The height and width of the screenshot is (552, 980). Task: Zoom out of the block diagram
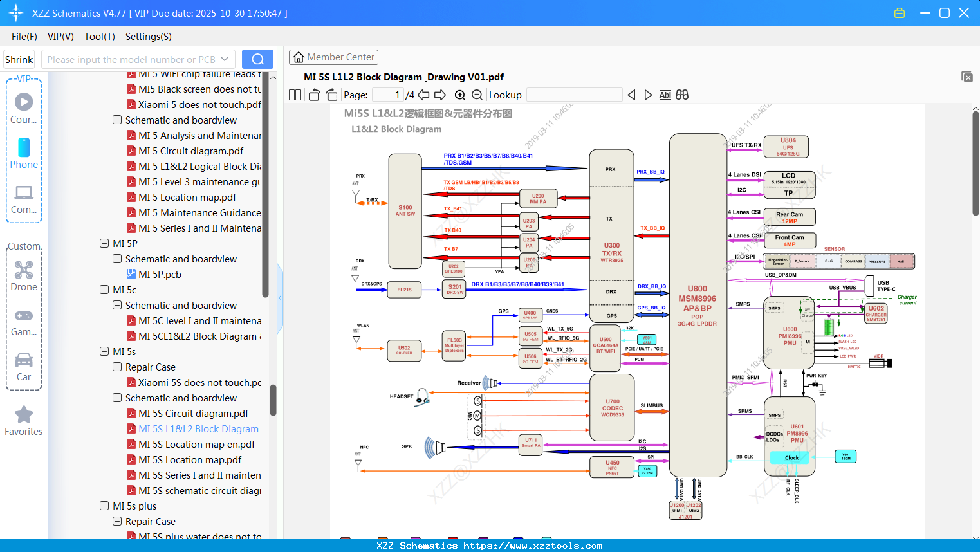(x=477, y=95)
